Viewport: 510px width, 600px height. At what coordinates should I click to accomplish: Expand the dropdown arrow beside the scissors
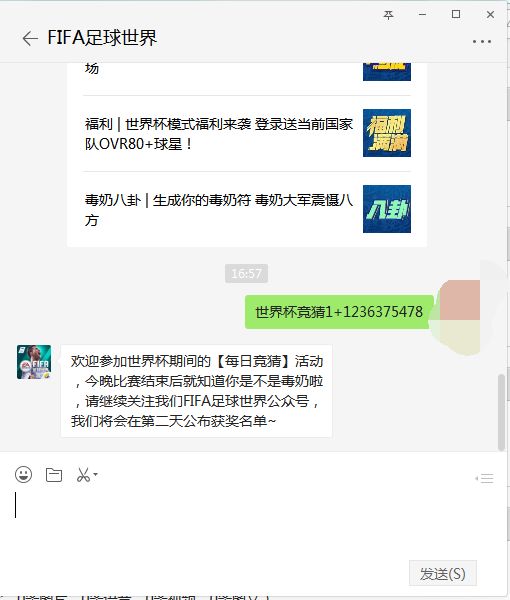click(x=95, y=474)
